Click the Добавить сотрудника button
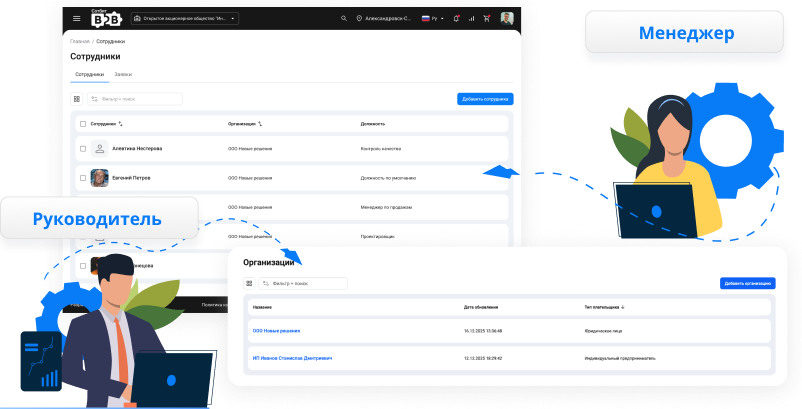Screen dimensions: 802x409 tap(485, 99)
